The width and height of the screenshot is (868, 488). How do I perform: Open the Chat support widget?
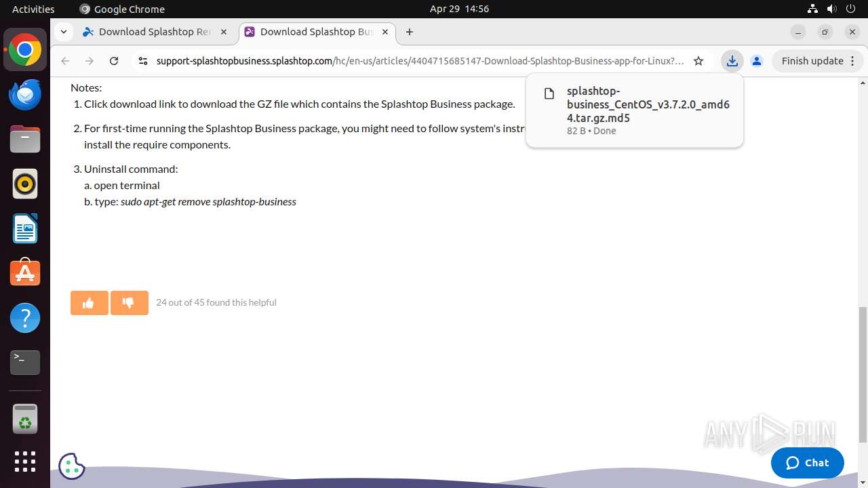(808, 463)
